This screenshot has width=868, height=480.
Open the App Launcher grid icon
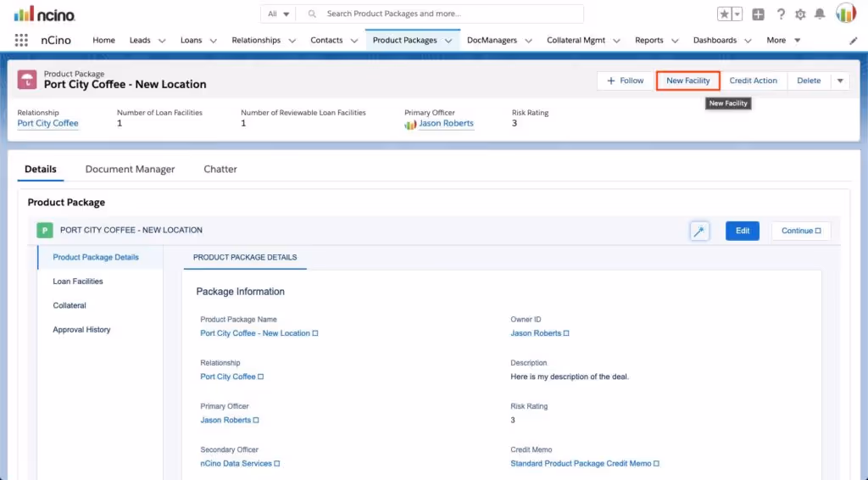click(21, 40)
